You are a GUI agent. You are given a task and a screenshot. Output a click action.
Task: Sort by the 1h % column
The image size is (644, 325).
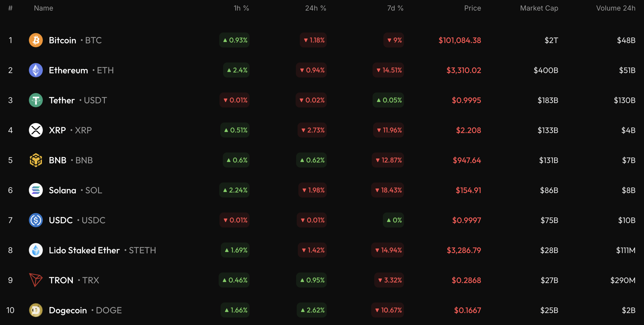(x=241, y=8)
